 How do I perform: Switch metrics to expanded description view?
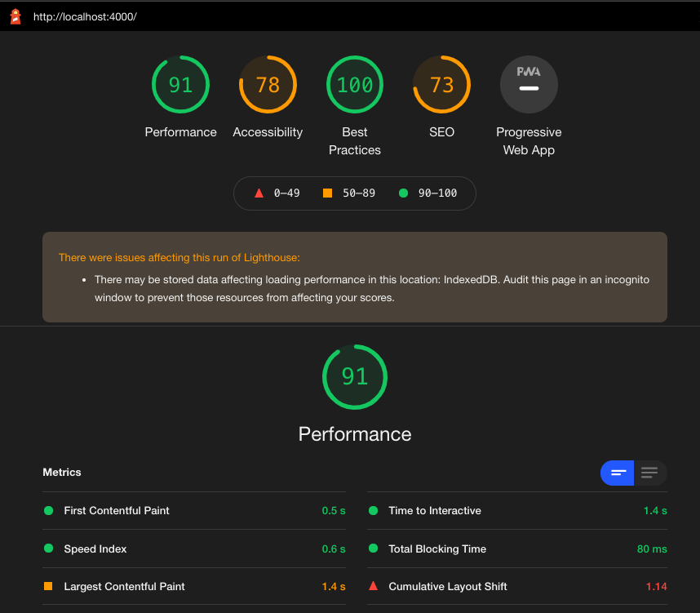(650, 473)
